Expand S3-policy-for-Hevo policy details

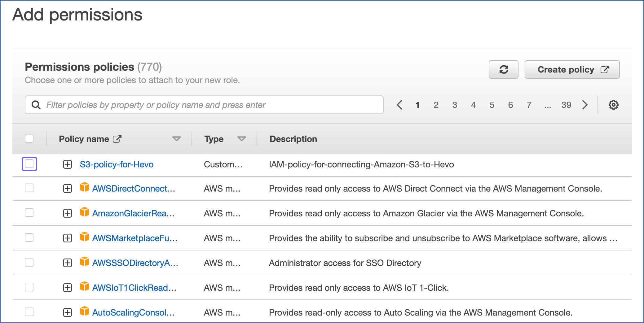pyautogui.click(x=67, y=164)
